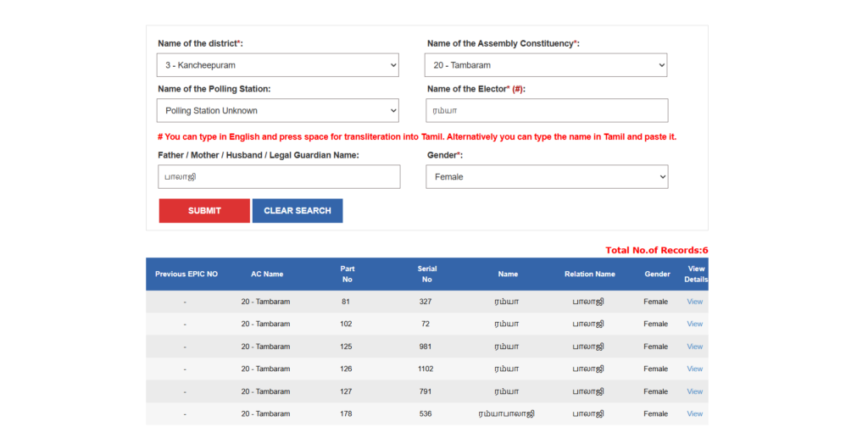Open View link for Part No 102
Viewport: 868px width, 438px height.
point(695,324)
